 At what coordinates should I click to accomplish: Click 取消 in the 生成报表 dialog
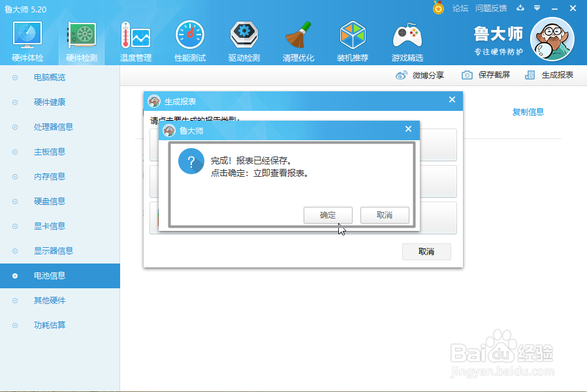click(x=426, y=252)
